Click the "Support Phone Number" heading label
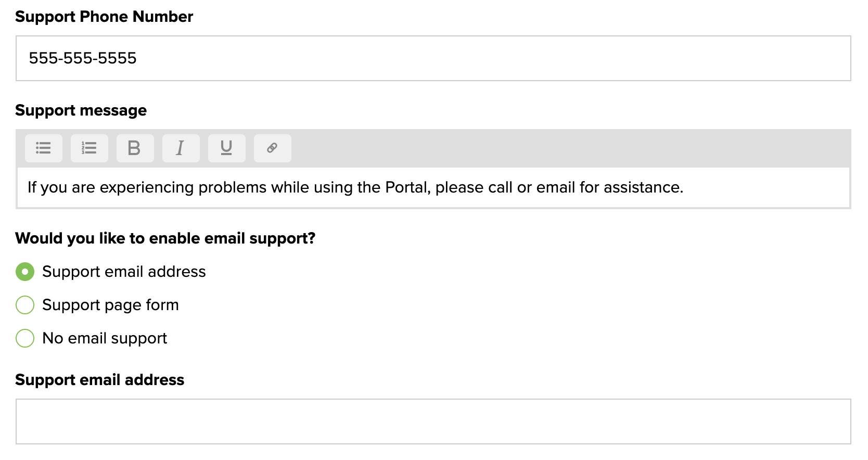Screen dimensions: 868x460 tap(104, 17)
